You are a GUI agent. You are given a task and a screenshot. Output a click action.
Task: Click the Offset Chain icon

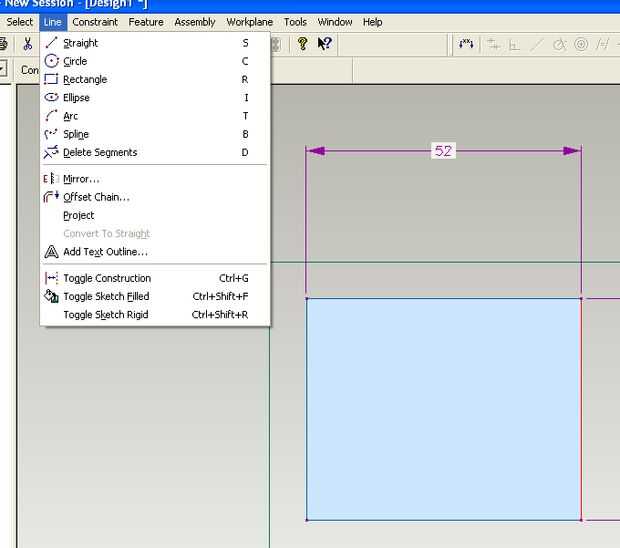click(51, 197)
